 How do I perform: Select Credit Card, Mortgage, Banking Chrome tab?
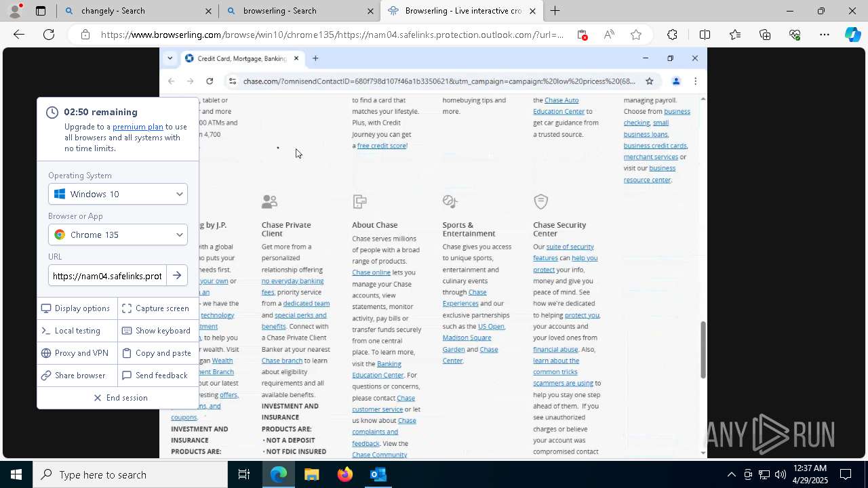243,58
